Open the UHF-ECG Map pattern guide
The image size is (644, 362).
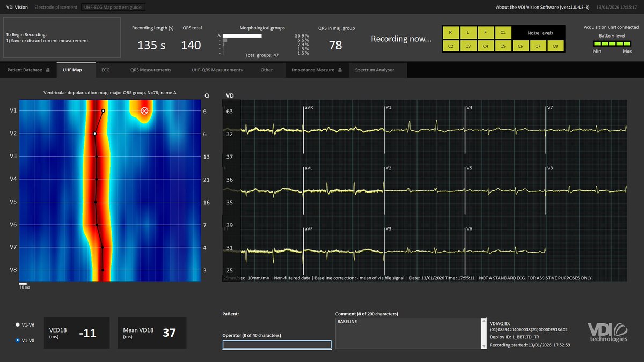tap(113, 8)
